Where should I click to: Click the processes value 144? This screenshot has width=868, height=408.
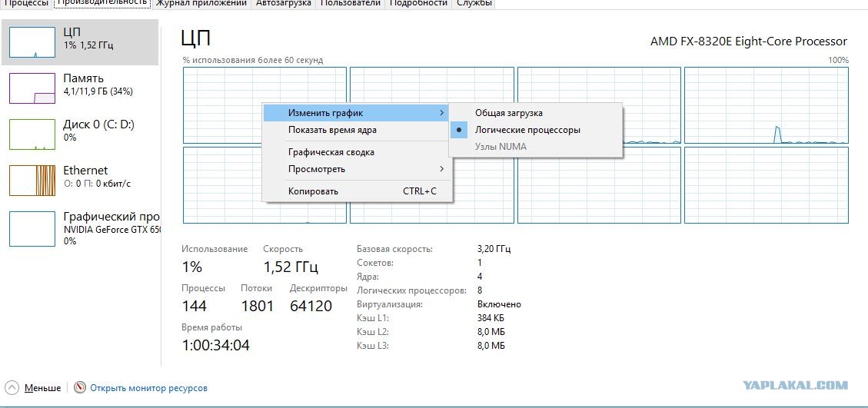point(195,306)
